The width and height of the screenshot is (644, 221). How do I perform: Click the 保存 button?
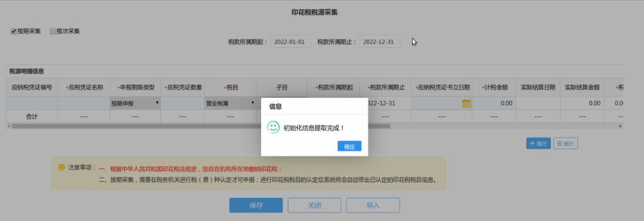pos(256,205)
